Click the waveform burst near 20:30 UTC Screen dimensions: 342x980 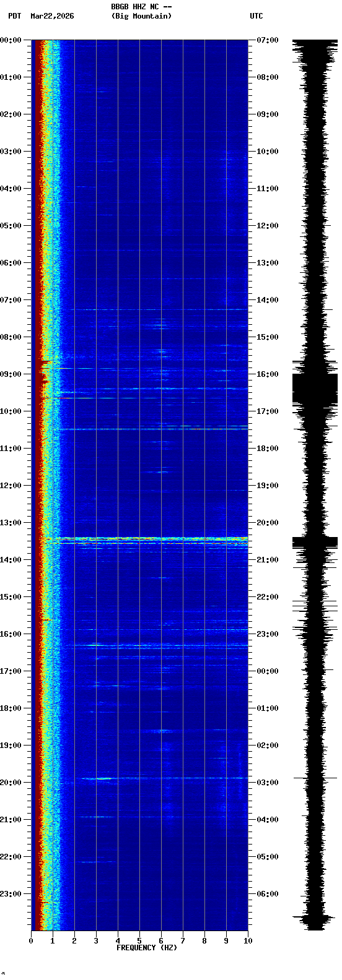pos(315,542)
